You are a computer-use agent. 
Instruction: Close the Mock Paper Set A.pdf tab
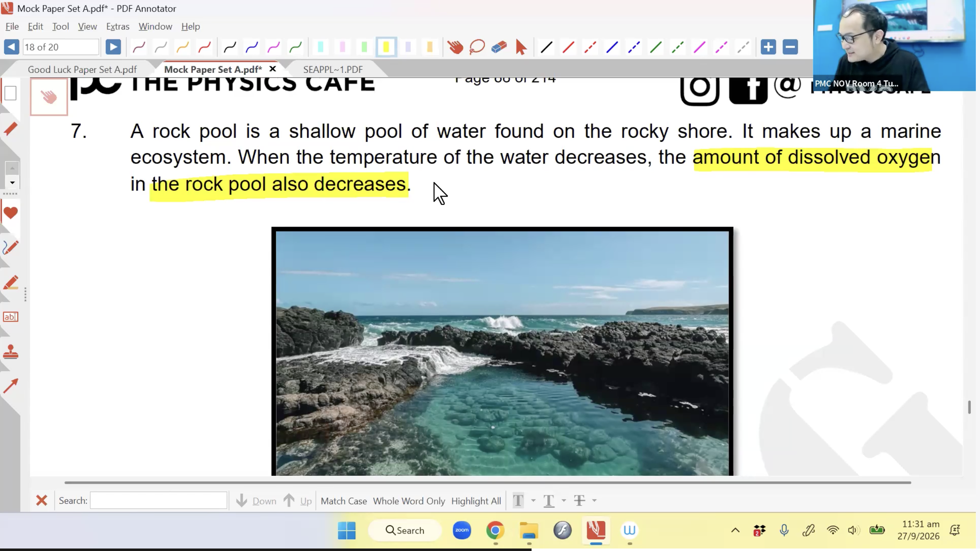tap(273, 69)
